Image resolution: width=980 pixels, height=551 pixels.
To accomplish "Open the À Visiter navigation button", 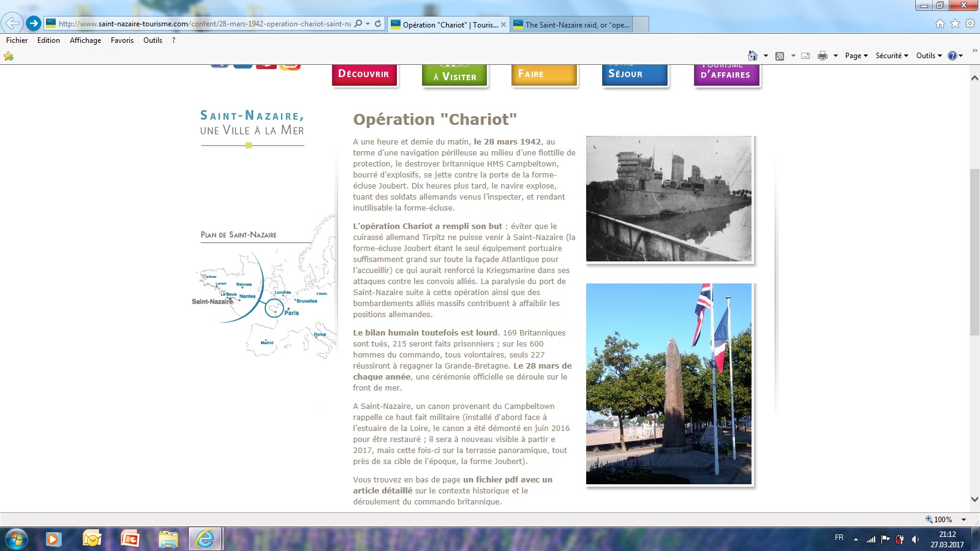I will [x=454, y=76].
